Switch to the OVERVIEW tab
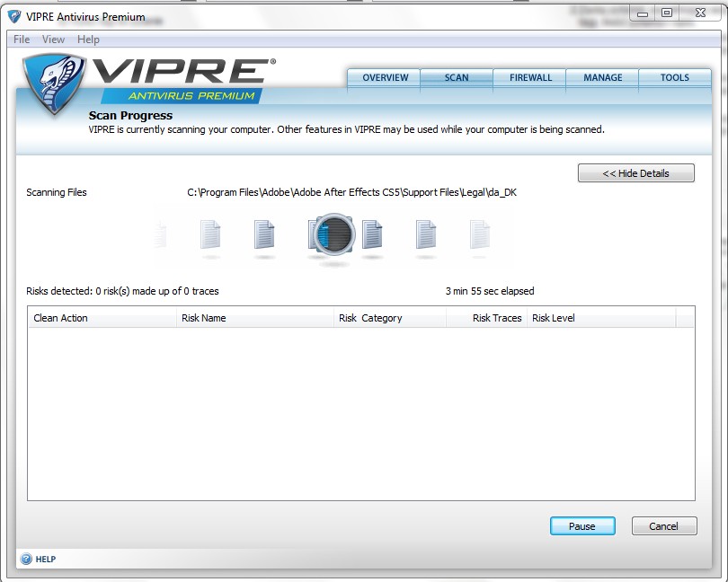Image resolution: width=728 pixels, height=582 pixels. coord(385,77)
